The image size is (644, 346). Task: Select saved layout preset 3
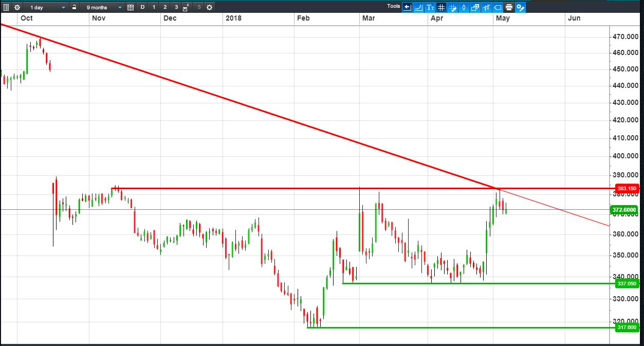(x=176, y=7)
